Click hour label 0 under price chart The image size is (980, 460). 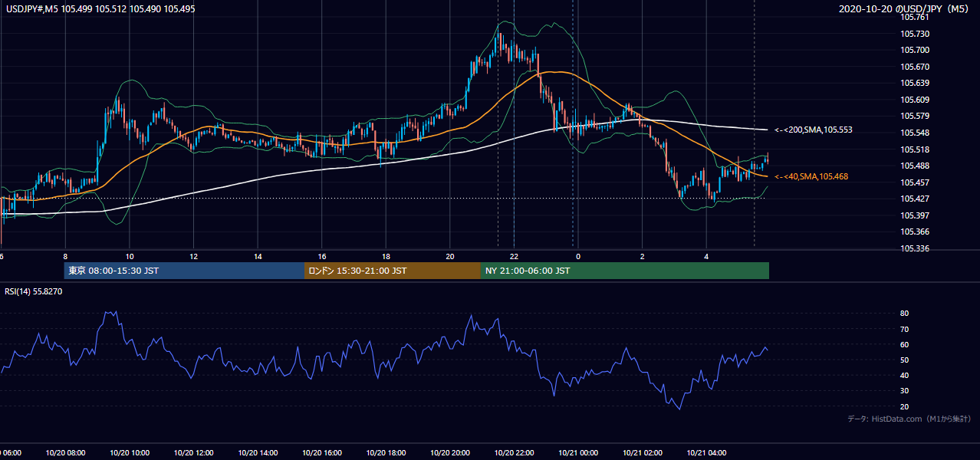click(578, 256)
